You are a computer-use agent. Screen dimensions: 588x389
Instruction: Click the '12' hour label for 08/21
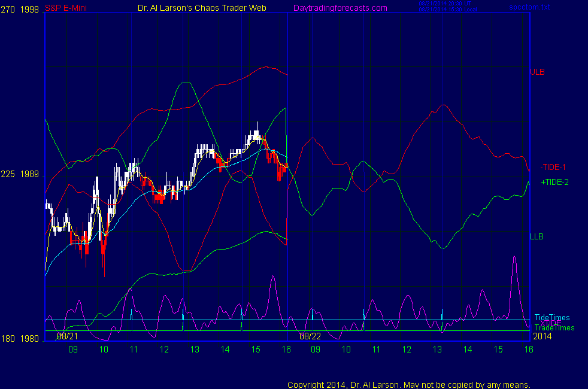164,350
